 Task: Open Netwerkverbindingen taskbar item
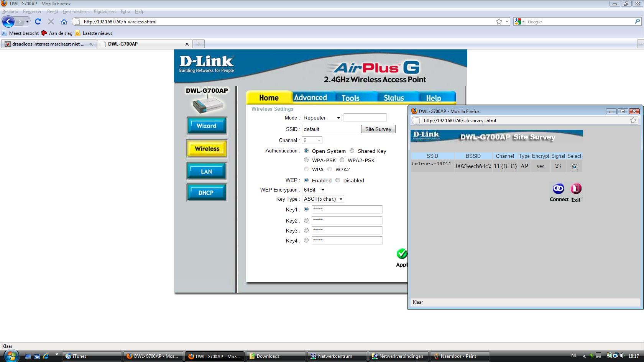tap(399, 356)
